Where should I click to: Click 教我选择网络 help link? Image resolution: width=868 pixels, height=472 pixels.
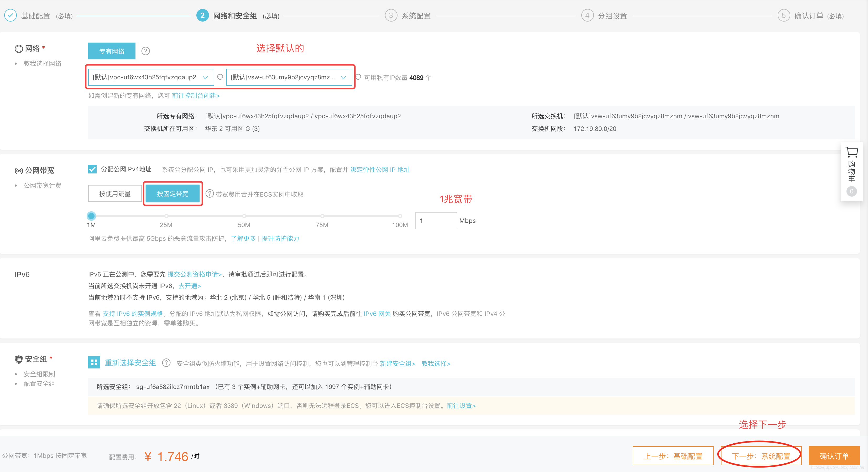click(43, 63)
